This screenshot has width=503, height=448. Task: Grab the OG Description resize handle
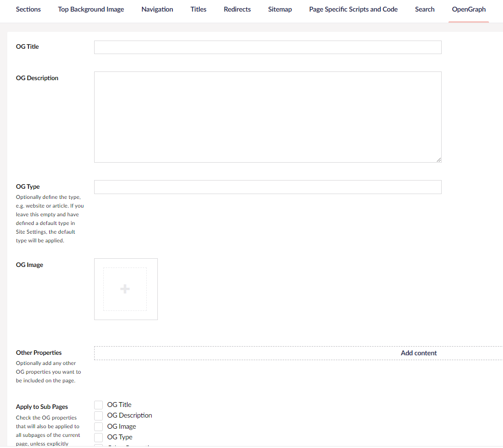tap(438, 160)
